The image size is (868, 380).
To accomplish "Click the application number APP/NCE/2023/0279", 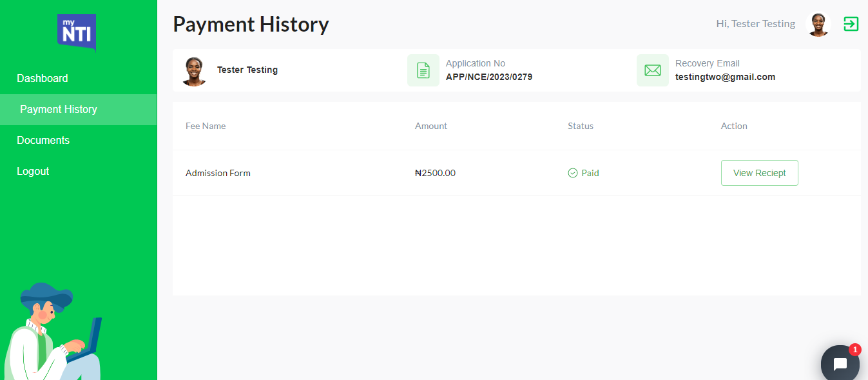I will point(488,77).
